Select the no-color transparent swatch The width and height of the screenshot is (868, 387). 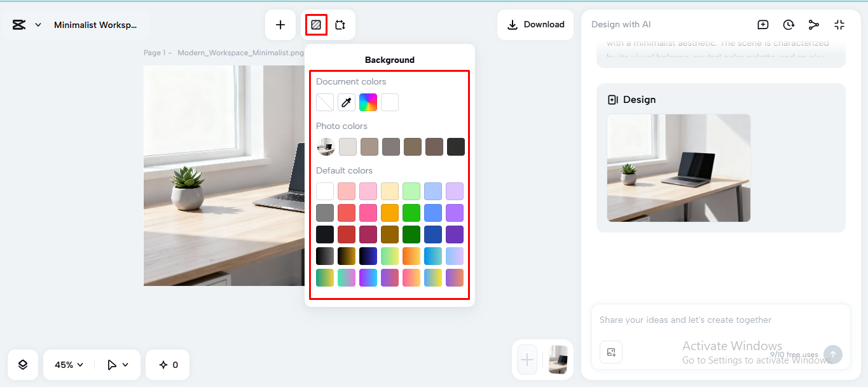click(x=325, y=102)
